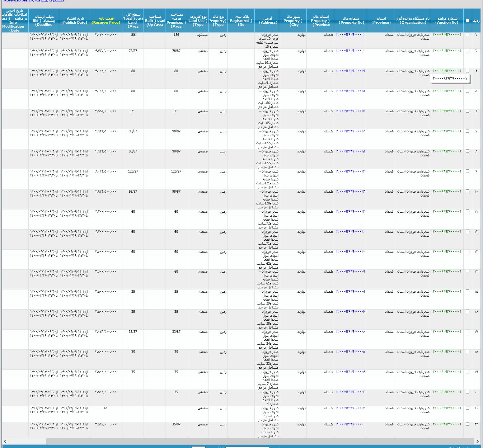Click the 120/27 value in Total Land Area column

pyautogui.click(x=133, y=171)
